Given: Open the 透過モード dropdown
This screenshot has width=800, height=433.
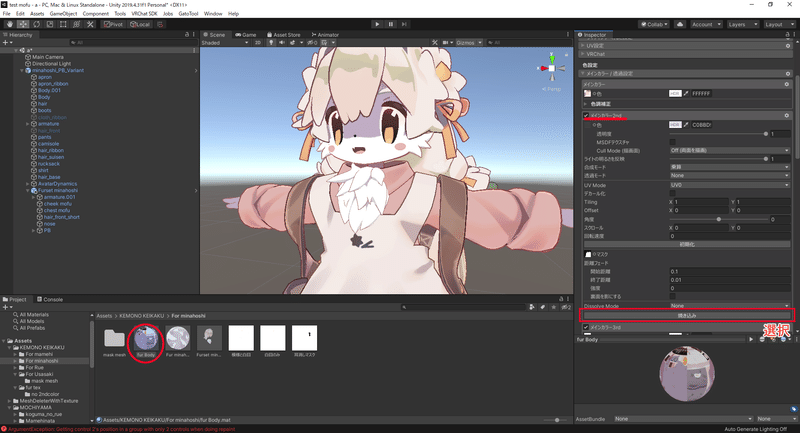Looking at the screenshot, I should point(730,175).
